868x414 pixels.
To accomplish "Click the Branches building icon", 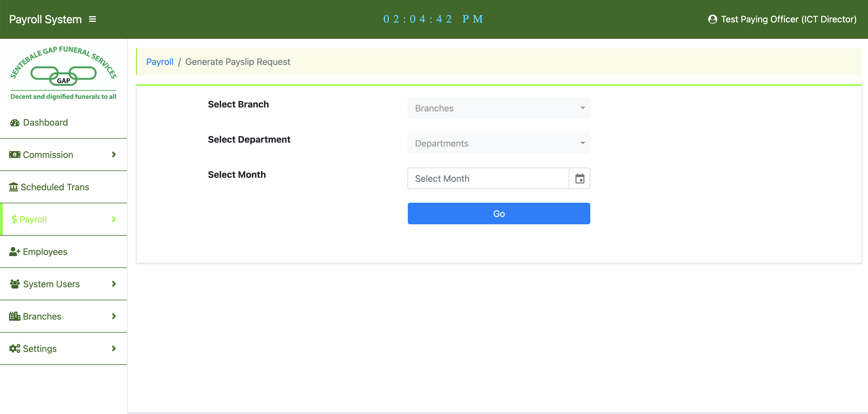I will point(14,316).
